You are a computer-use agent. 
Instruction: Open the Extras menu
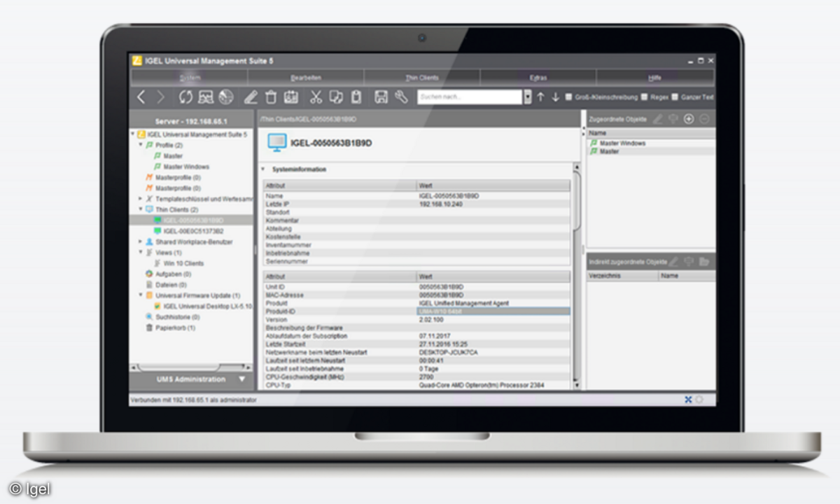[x=538, y=78]
